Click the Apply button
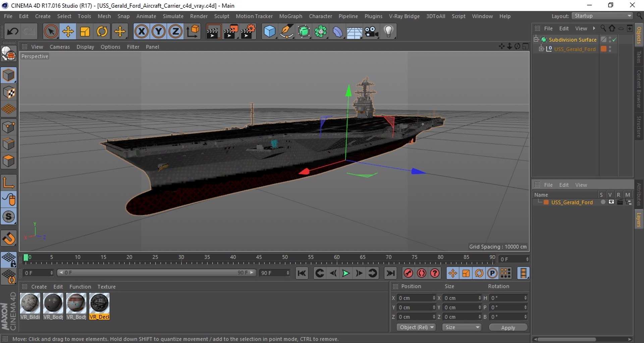 [x=508, y=328]
